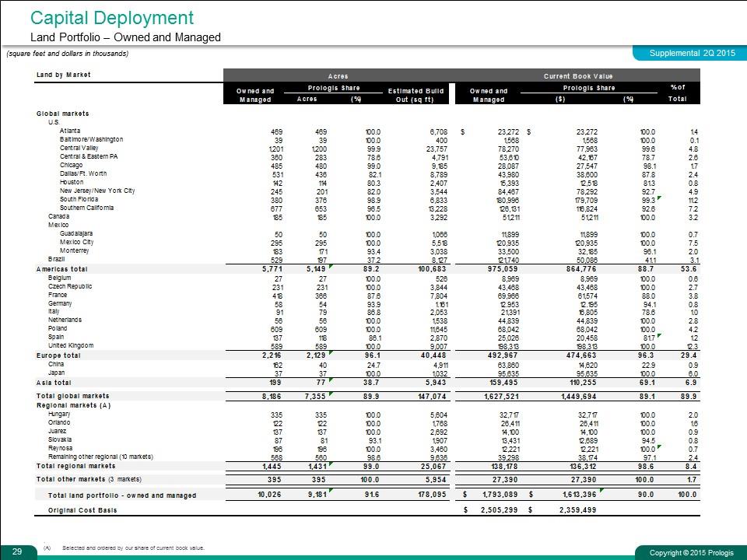
Task: Click the 'Juarez' row label
Action: point(57,431)
